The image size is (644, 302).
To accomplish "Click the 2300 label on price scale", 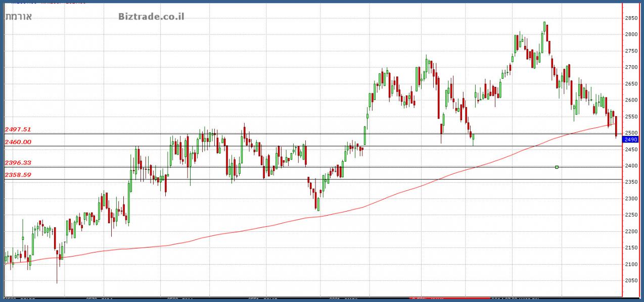I will tap(631, 198).
